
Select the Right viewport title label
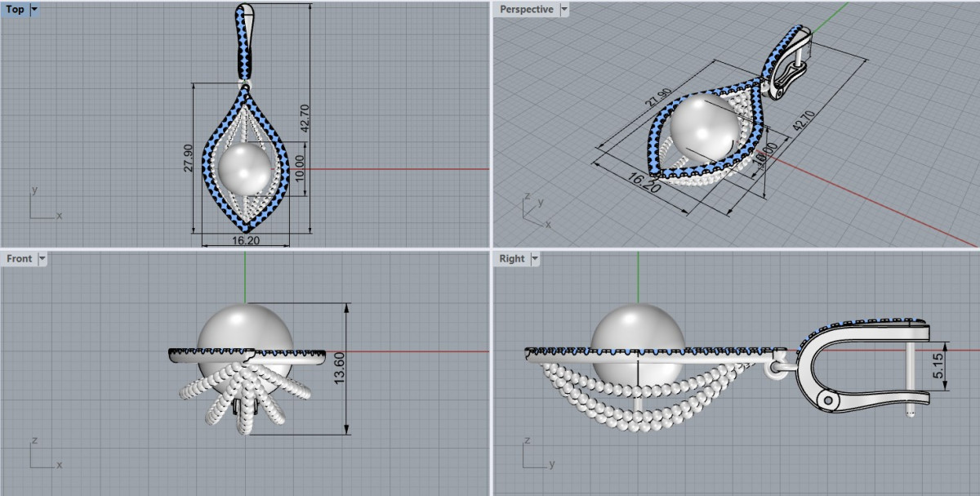click(512, 259)
